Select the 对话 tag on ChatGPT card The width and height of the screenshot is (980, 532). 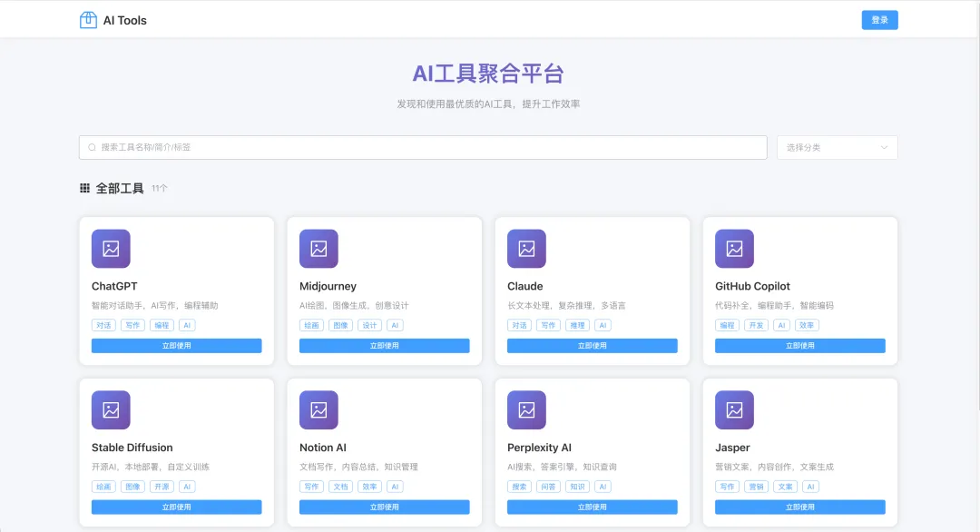(103, 325)
